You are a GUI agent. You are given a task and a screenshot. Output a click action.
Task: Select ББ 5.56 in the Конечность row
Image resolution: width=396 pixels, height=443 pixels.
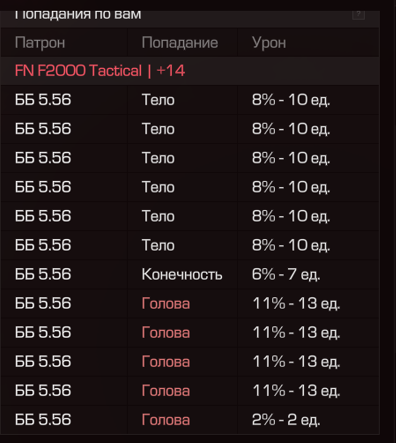(43, 274)
